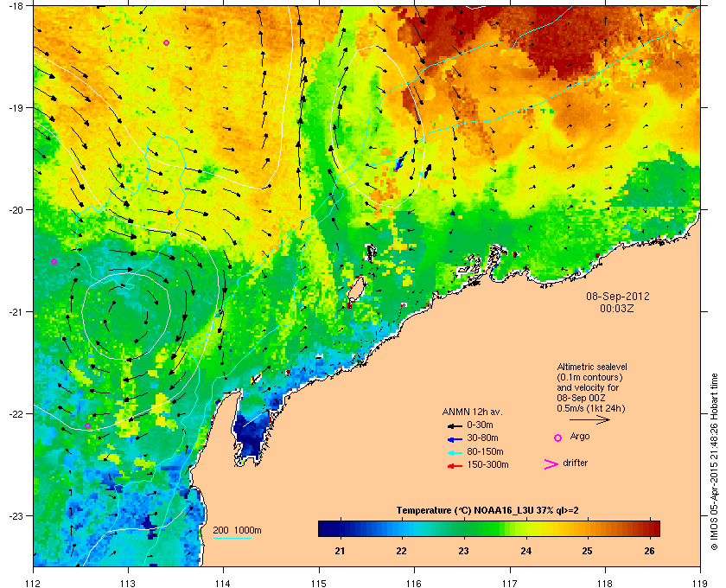
Task: Click the '80-150m' legend label
Action: coord(485,451)
